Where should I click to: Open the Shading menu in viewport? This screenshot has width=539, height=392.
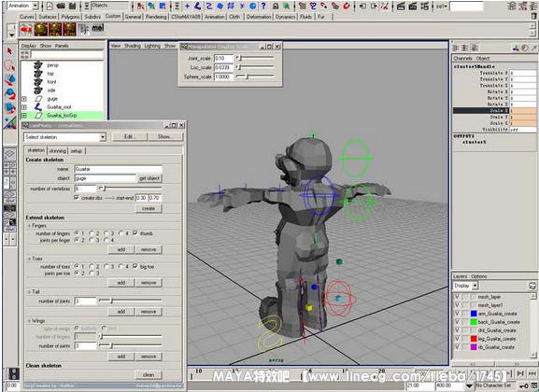tap(133, 46)
